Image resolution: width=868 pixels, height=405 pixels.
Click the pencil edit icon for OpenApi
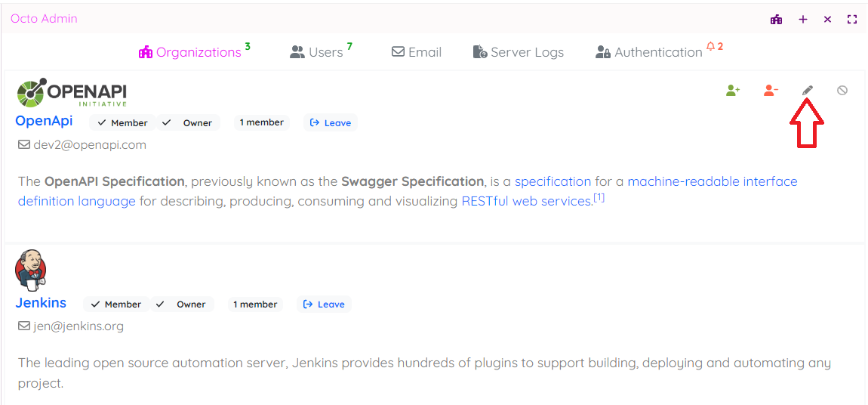click(807, 91)
